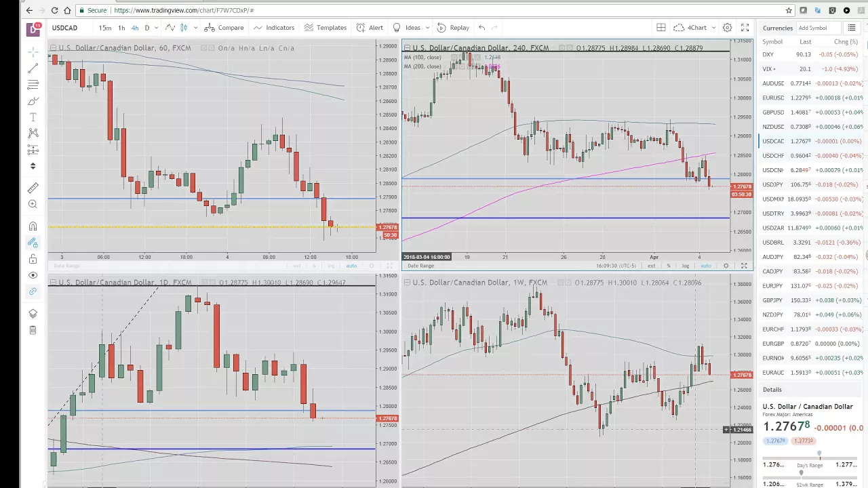Image resolution: width=868 pixels, height=488 pixels.
Task: Open indicator Templates
Action: click(325, 28)
